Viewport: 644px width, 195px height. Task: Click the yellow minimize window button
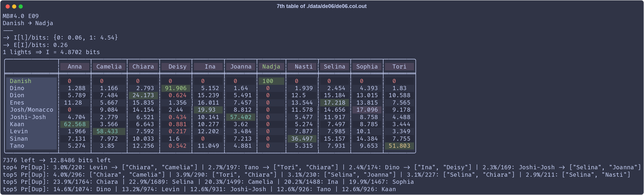point(14,6)
